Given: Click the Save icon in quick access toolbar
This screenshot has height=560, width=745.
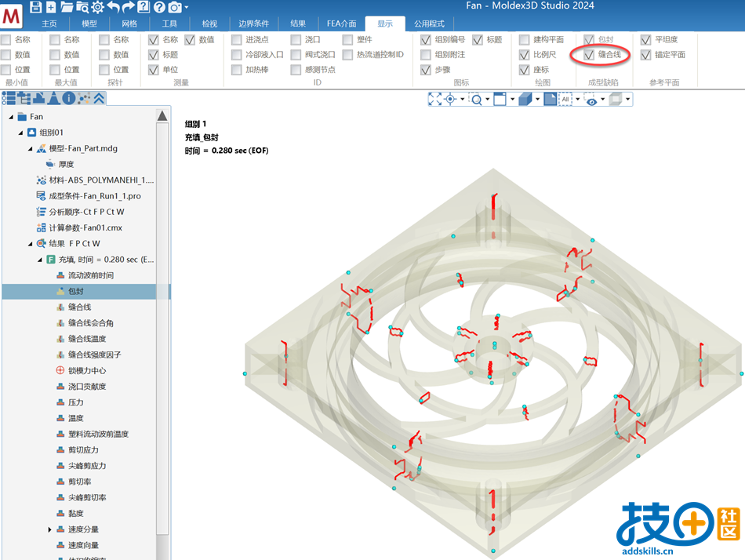Looking at the screenshot, I should click(35, 6).
